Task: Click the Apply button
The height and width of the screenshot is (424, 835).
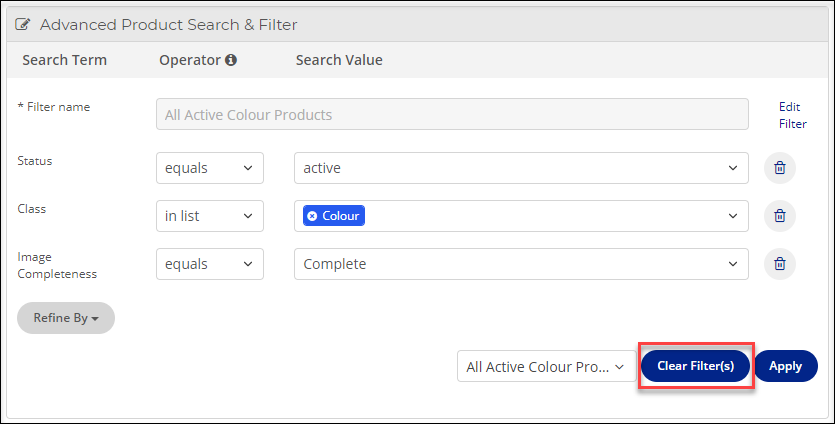Action: pyautogui.click(x=785, y=366)
